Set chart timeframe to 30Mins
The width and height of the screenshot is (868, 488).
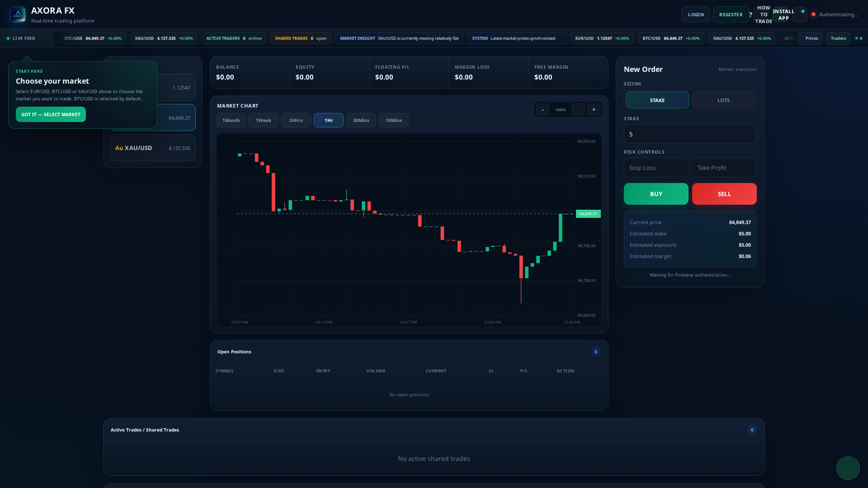361,120
